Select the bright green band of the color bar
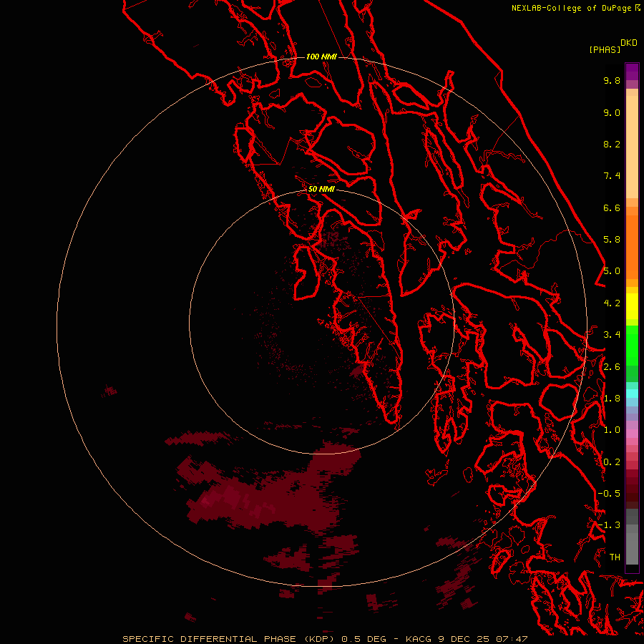 coord(632,345)
